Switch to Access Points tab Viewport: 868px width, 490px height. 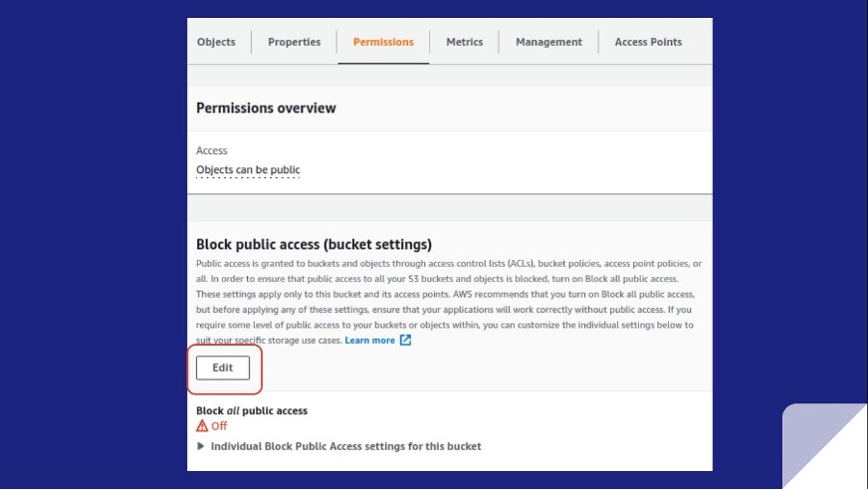(x=648, y=42)
